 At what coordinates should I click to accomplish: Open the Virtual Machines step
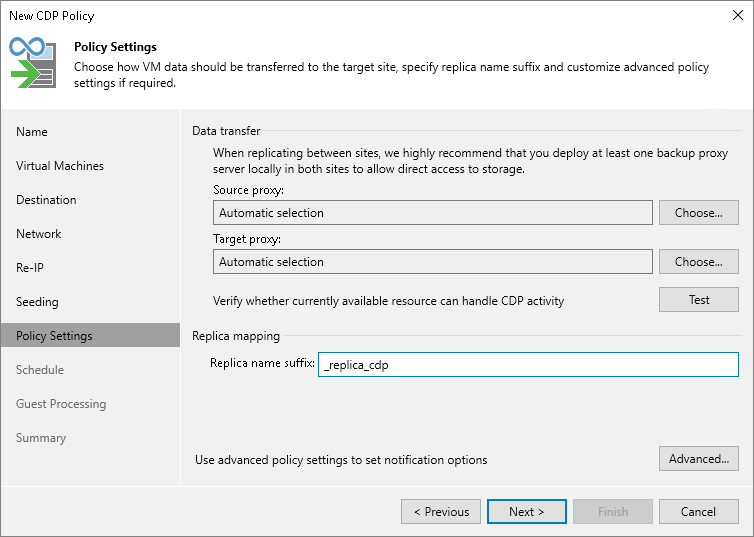[60, 166]
